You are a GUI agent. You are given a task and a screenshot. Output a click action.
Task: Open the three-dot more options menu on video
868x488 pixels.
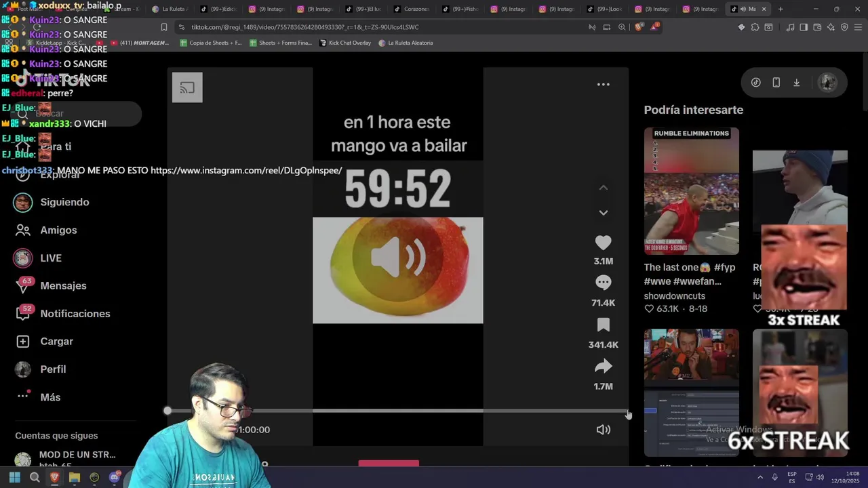[603, 85]
